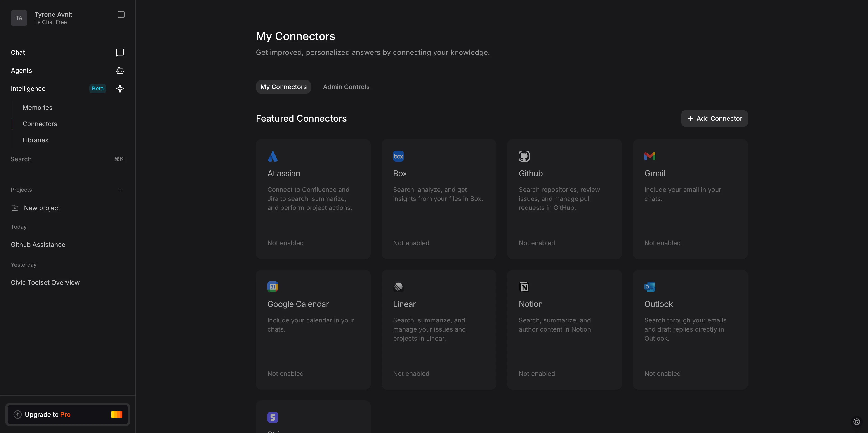This screenshot has height=433, width=868.
Task: Click the Github connector icon
Action: pos(524,156)
